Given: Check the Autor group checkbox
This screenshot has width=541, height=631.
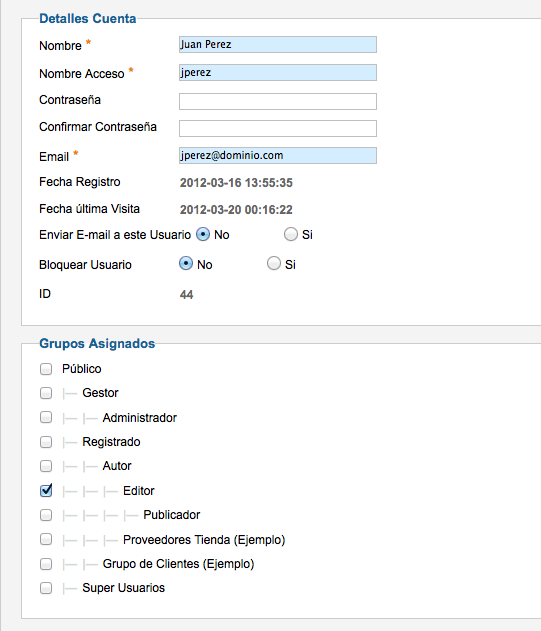Looking at the screenshot, I should click(x=46, y=466).
